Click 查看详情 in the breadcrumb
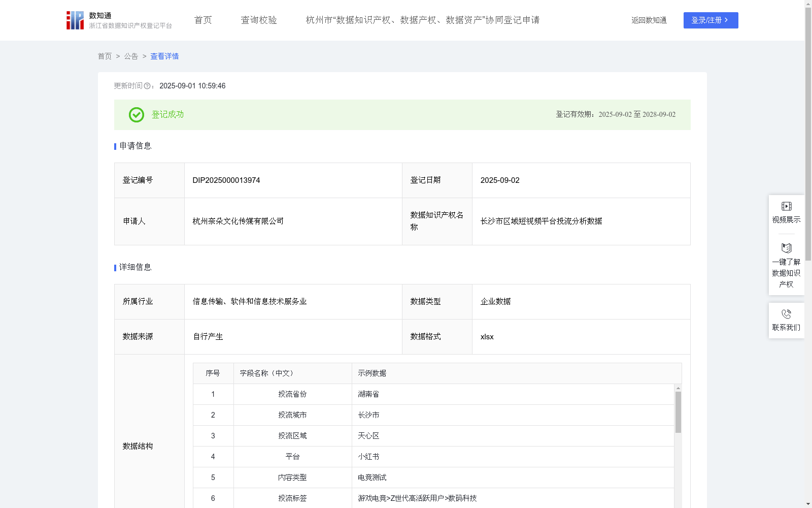The image size is (812, 508). 164,56
